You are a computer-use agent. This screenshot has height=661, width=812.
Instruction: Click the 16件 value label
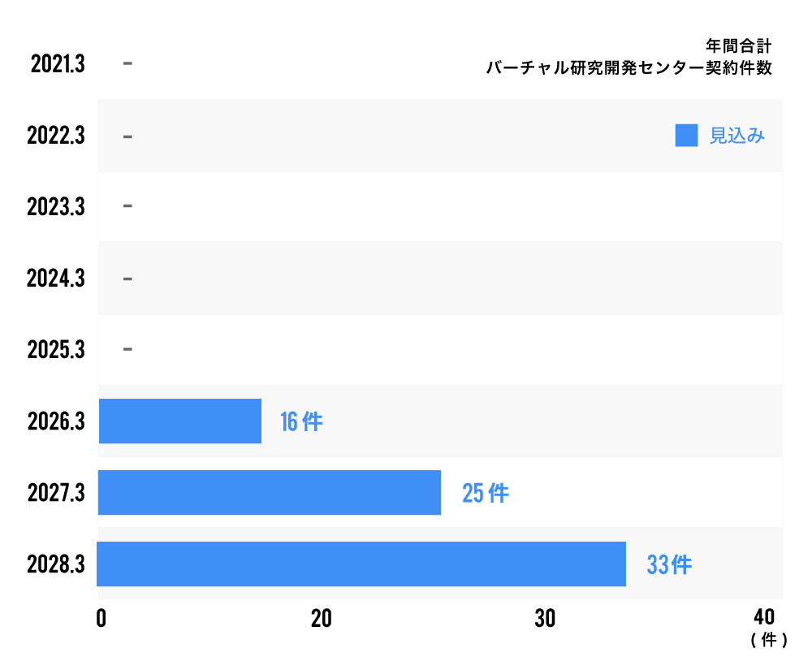click(x=301, y=422)
